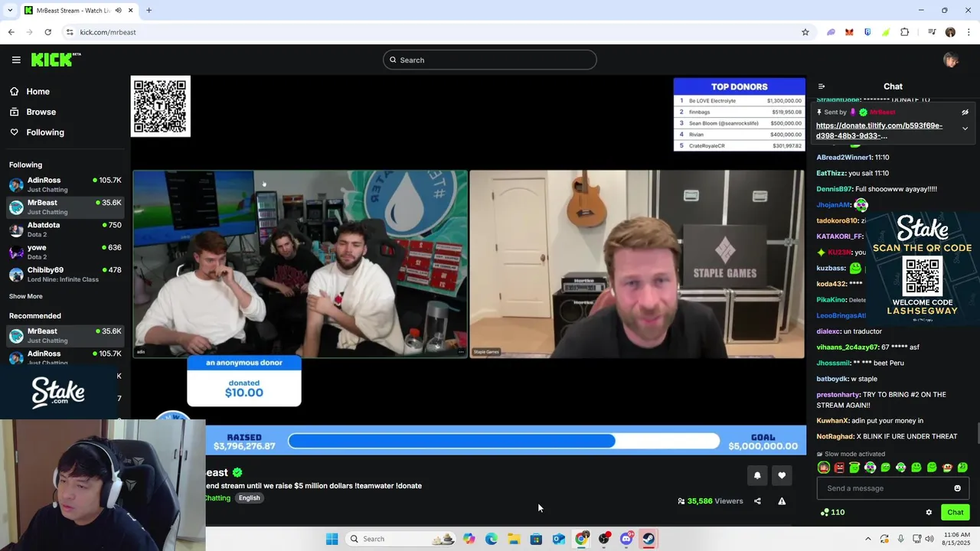Expand following list with Show More
Image resolution: width=980 pixels, height=551 pixels.
point(26,296)
